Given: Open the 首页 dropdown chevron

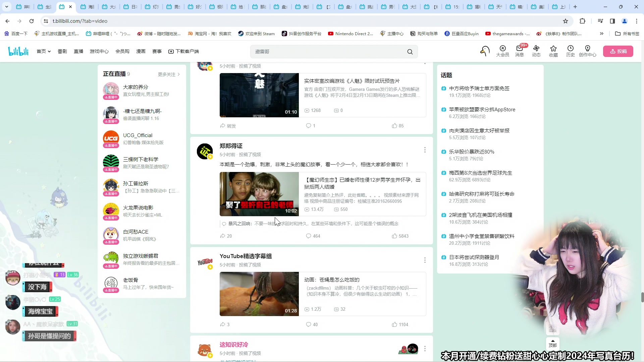Looking at the screenshot, I should click(x=49, y=51).
